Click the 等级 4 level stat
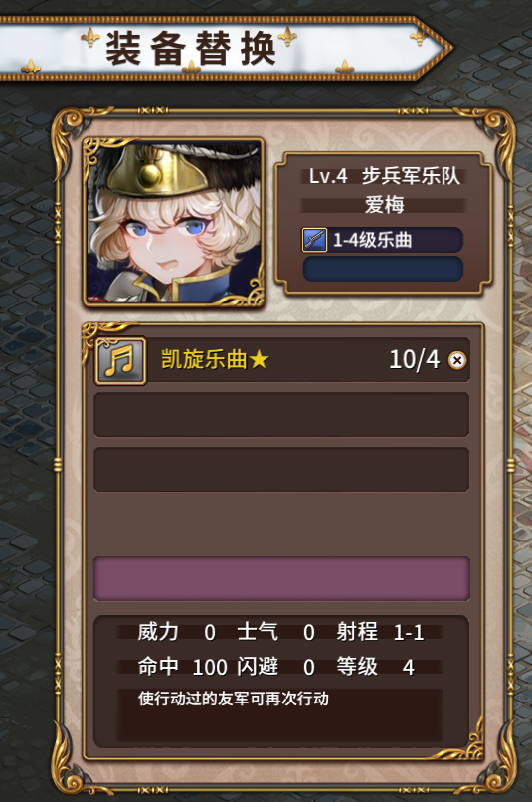 [376, 667]
